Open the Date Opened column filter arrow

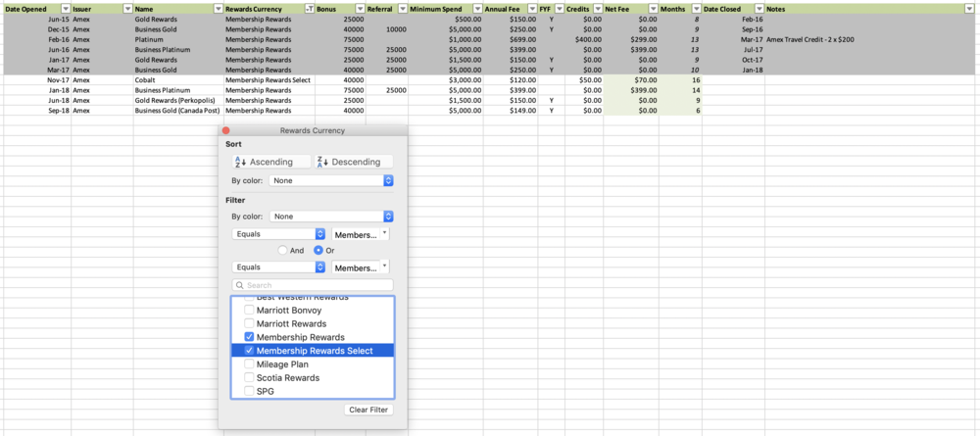[66, 8]
